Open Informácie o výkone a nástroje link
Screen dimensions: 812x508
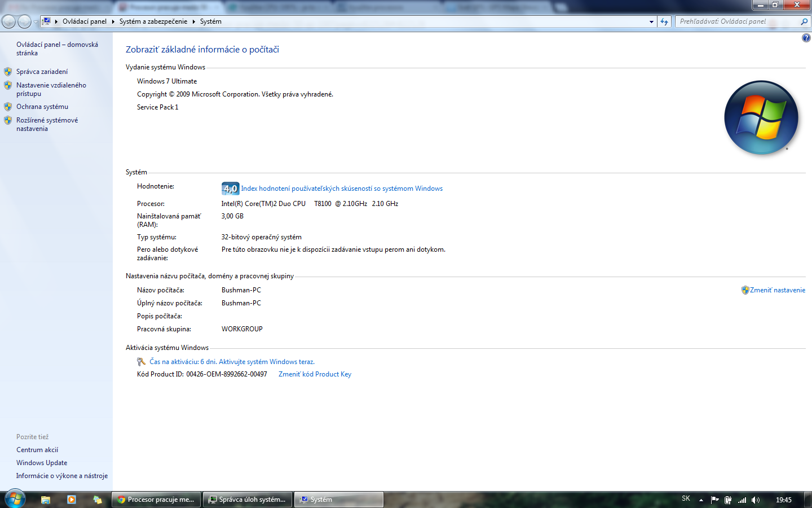[62, 476]
